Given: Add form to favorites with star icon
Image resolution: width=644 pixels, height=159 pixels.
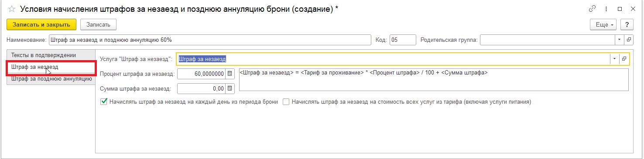Looking at the screenshot, I should pyautogui.click(x=12, y=9).
